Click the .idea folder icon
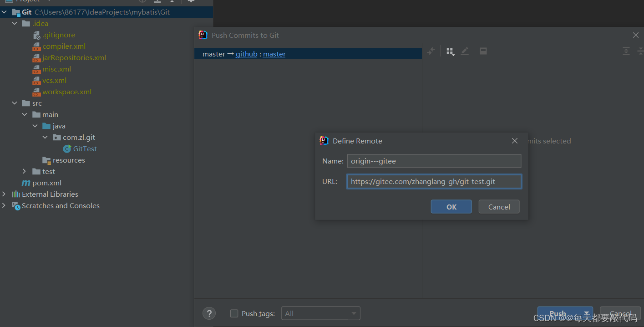This screenshot has height=327, width=644. [26, 24]
